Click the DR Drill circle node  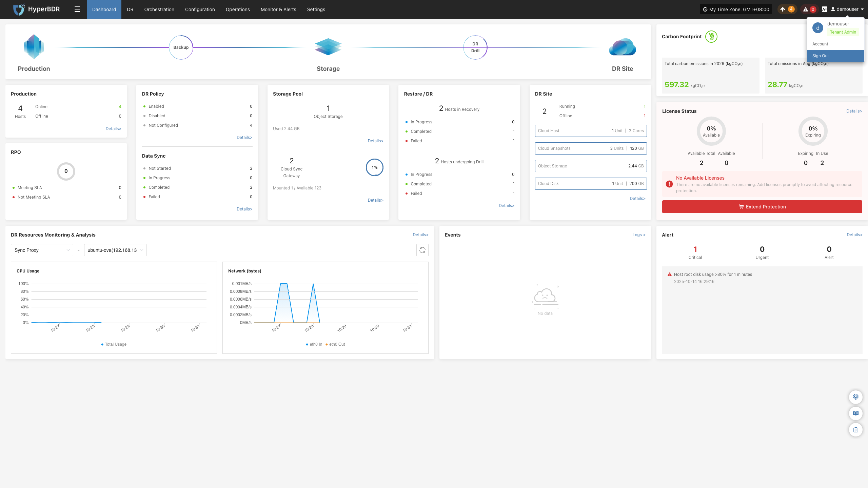(475, 47)
